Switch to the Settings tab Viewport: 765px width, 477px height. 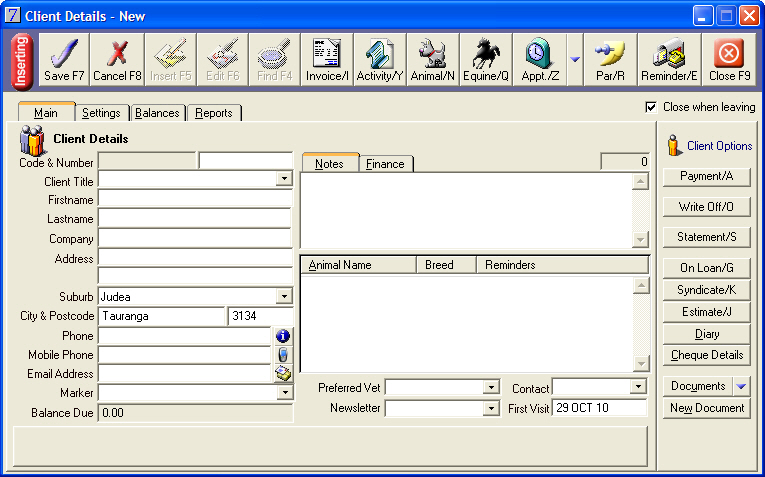[101, 113]
